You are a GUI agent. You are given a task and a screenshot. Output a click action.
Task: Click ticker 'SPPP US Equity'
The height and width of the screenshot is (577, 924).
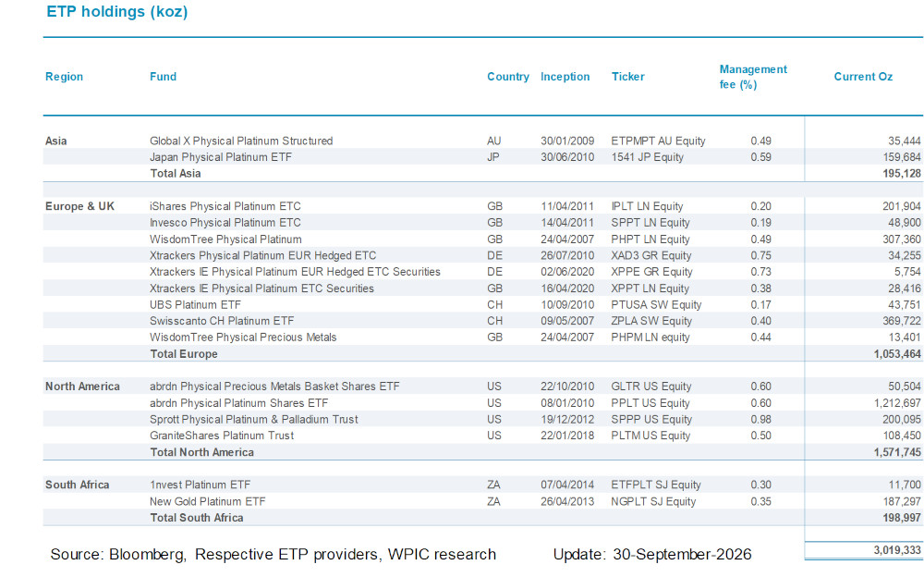651,420
